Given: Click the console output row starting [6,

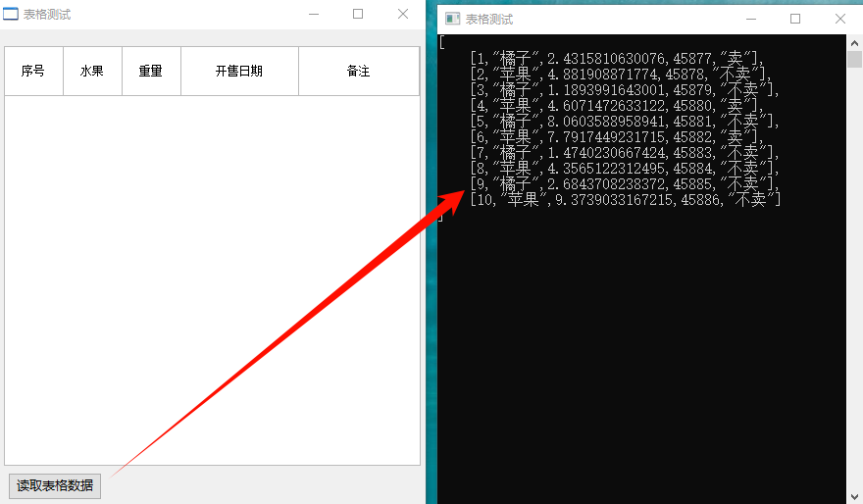Looking at the screenshot, I should pos(617,137).
